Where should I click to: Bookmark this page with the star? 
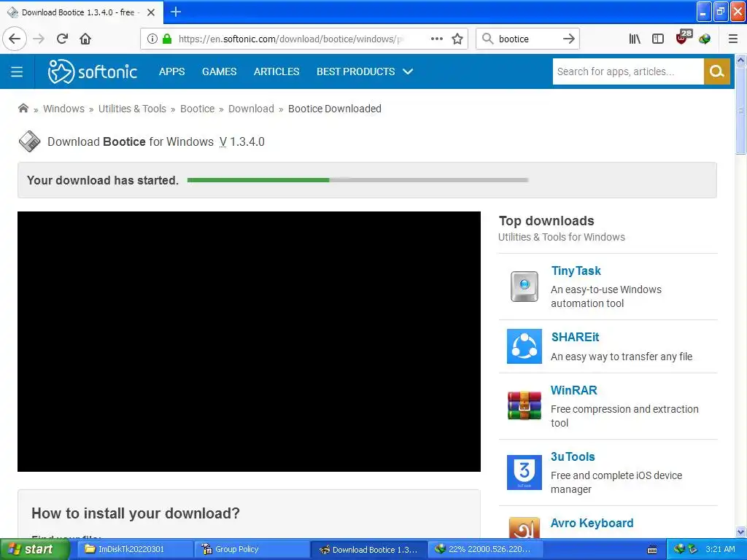tap(457, 39)
